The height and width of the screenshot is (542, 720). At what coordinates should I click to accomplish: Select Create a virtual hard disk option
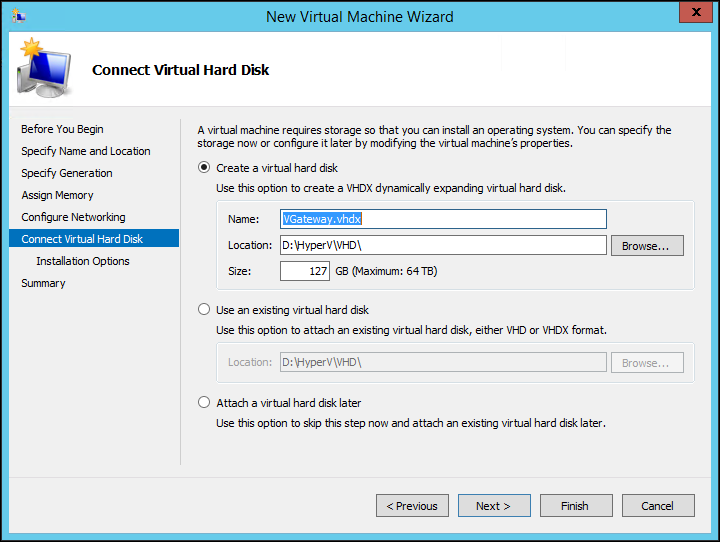[205, 167]
